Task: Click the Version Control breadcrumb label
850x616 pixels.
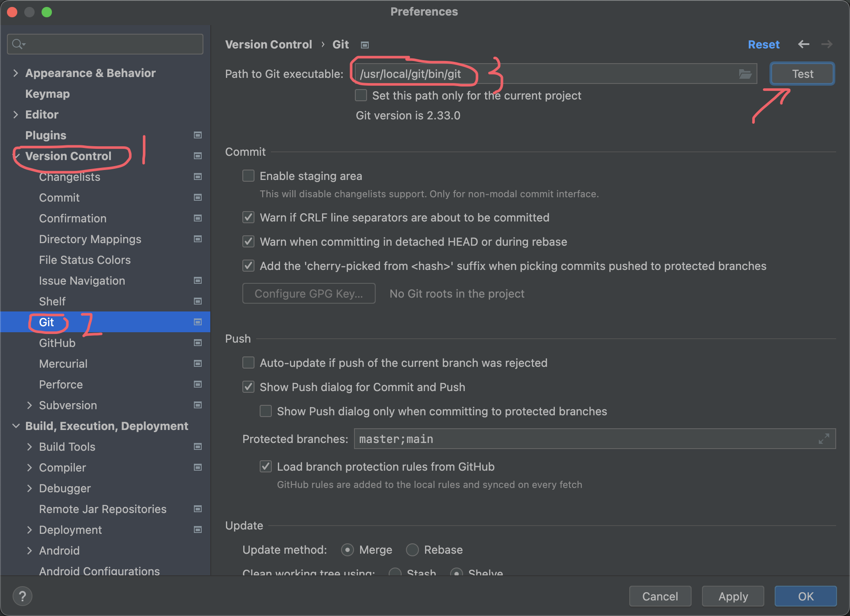Action: tap(268, 45)
